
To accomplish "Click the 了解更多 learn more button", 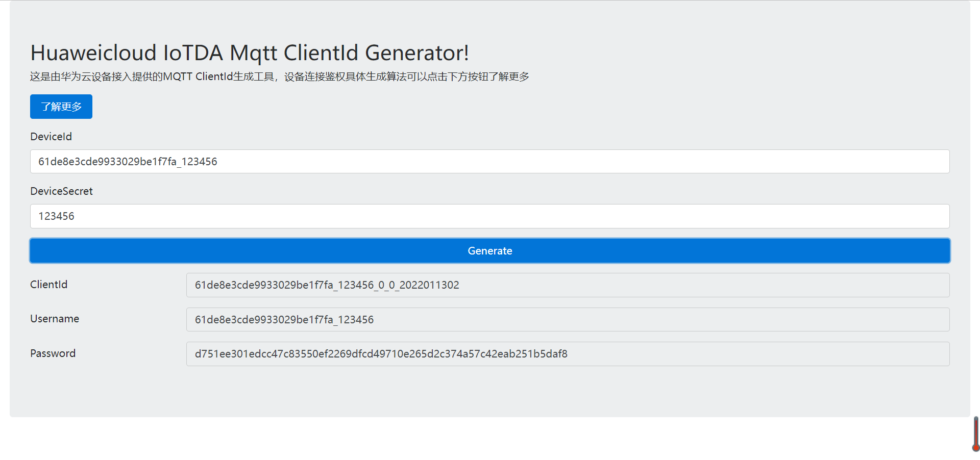I will tap(61, 107).
